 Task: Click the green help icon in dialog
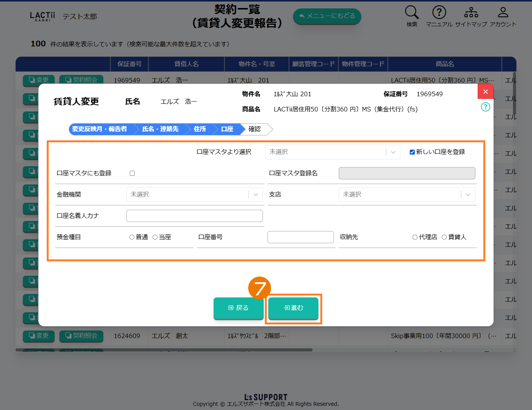485,107
